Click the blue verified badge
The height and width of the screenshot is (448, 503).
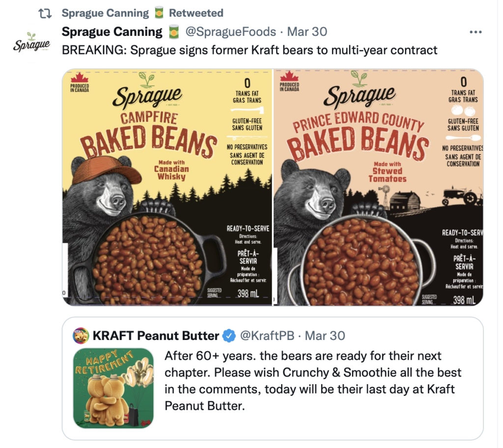(x=229, y=336)
